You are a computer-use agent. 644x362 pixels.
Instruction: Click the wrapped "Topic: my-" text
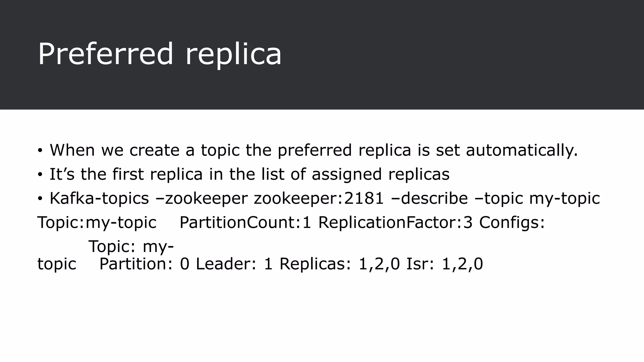[131, 246]
